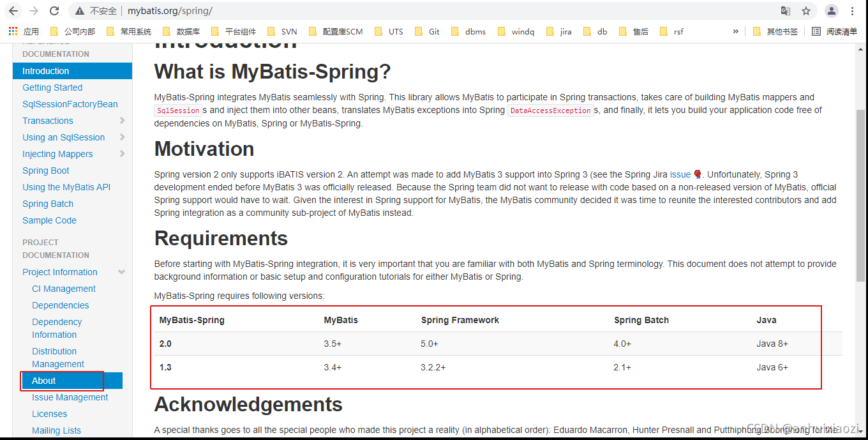The image size is (868, 440).
Task: Select the Spring Framework 3.2.2+ cell
Action: (x=433, y=367)
